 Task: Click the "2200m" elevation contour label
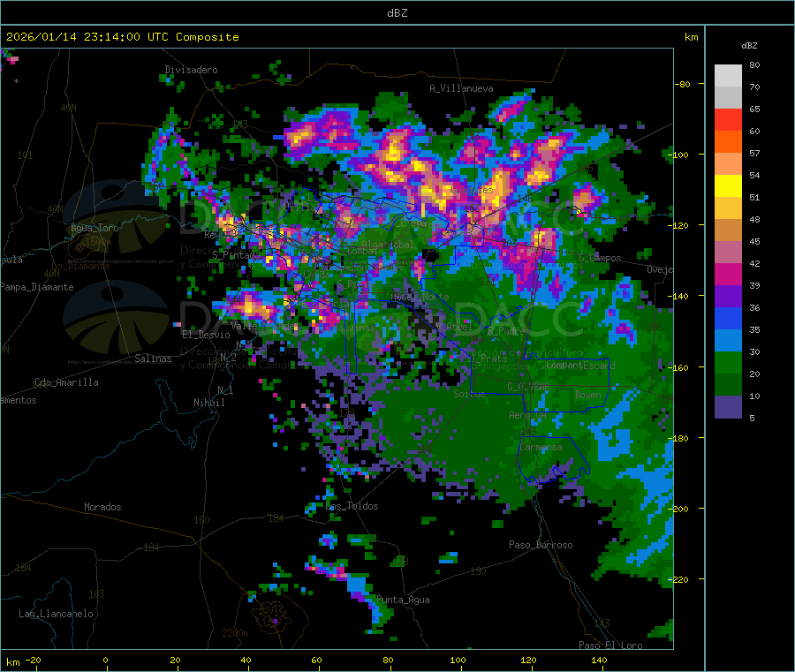235,633
